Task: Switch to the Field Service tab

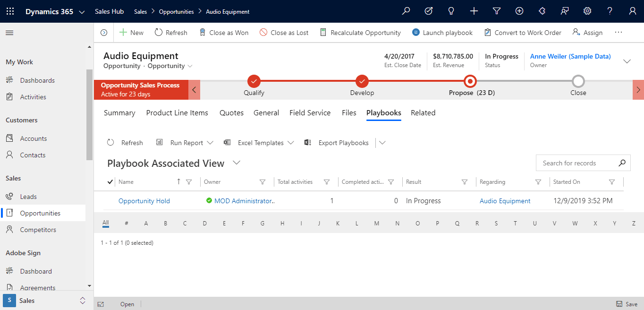Action: click(x=310, y=113)
